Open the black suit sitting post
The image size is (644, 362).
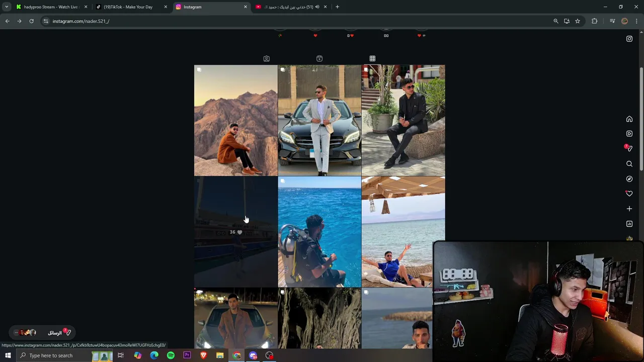403,120
